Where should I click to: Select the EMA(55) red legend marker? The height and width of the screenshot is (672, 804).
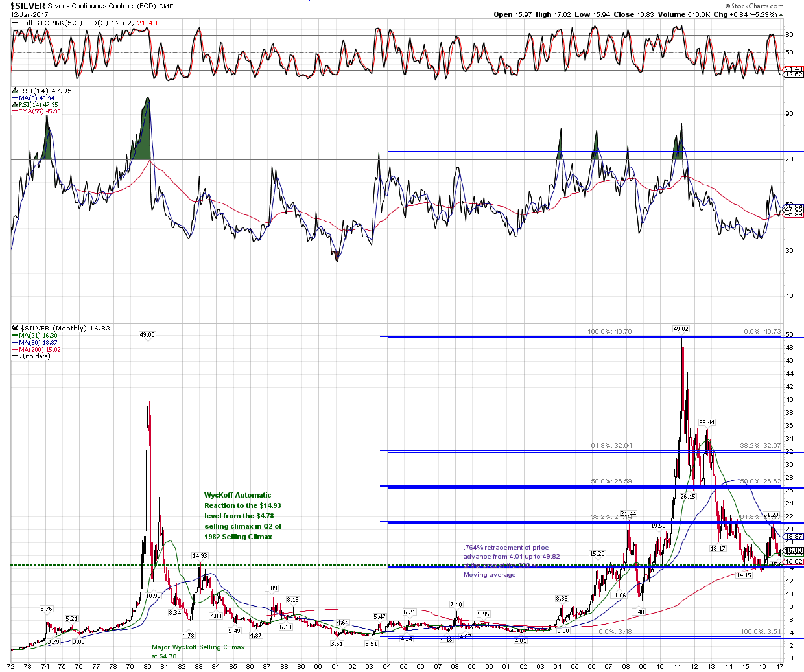(x=15, y=111)
